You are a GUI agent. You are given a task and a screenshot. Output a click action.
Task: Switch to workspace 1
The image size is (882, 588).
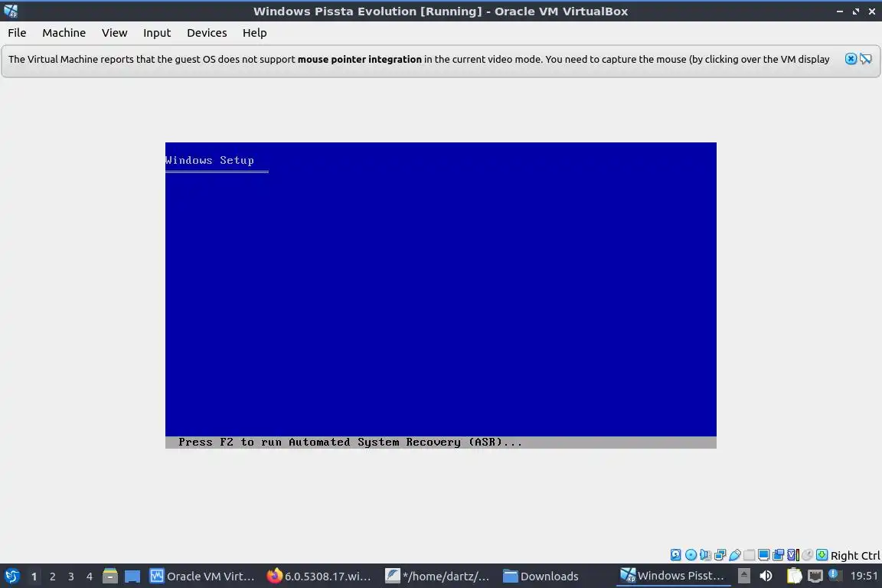(34, 577)
